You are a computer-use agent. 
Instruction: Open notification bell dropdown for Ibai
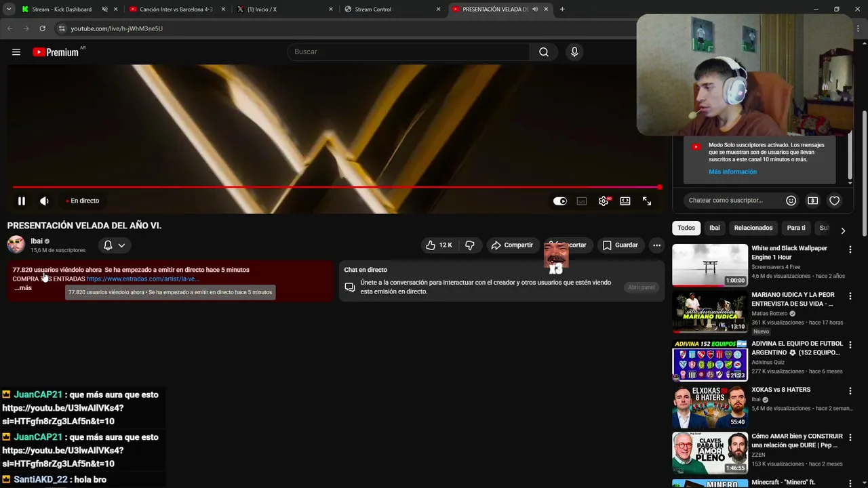pyautogui.click(x=114, y=245)
